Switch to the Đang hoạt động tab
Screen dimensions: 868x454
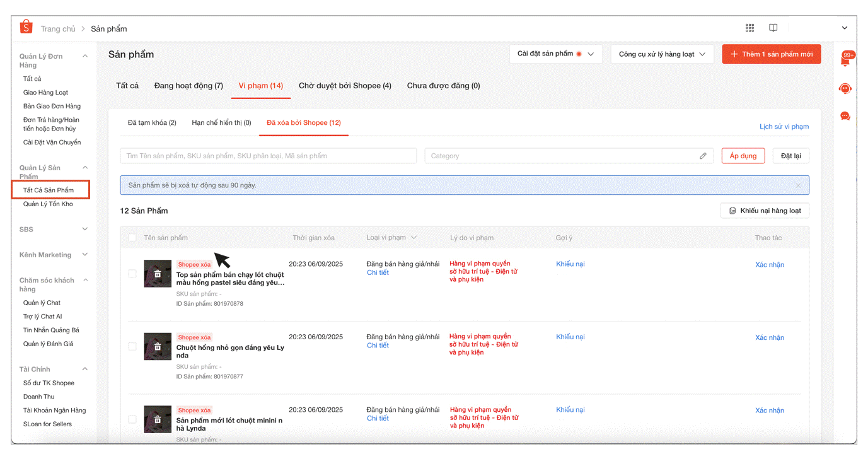188,86
